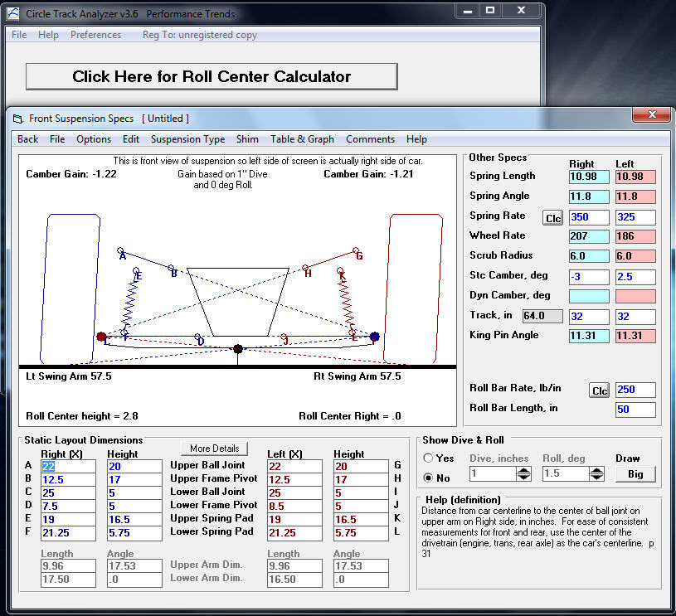This screenshot has height=616, width=676.
Task: Click the Clc button beside Spring Rate
Action: click(x=552, y=218)
